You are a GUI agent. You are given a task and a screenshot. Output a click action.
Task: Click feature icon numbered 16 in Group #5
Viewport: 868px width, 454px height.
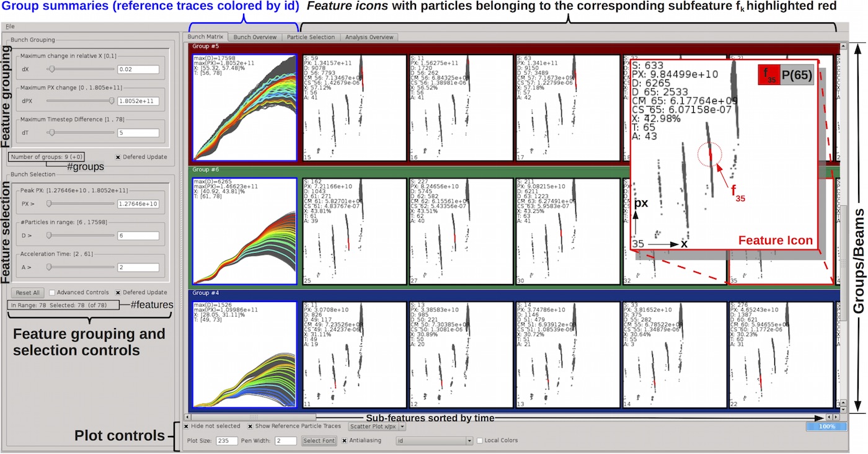461,109
